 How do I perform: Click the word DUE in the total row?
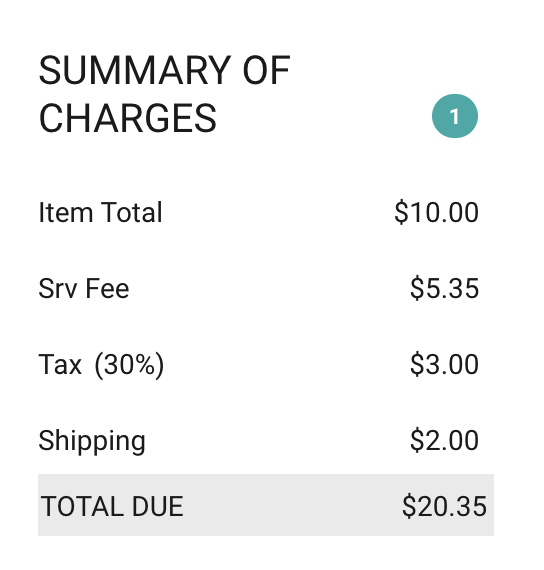[157, 506]
